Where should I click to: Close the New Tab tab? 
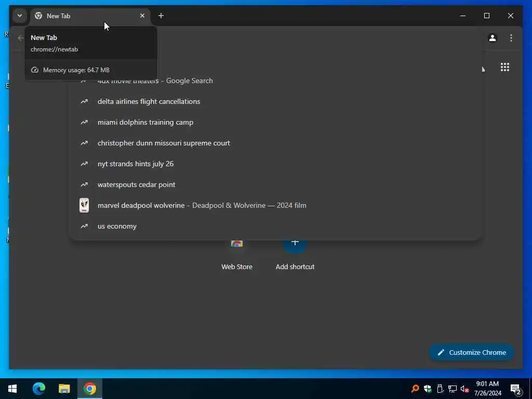(142, 16)
